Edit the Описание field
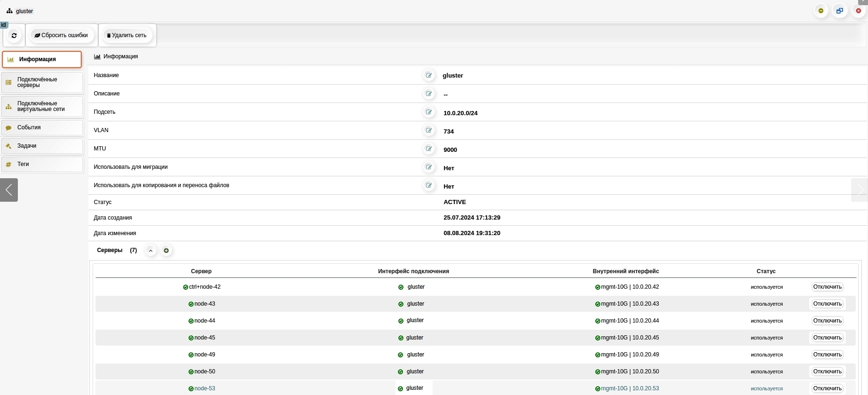The width and height of the screenshot is (868, 395). [429, 94]
